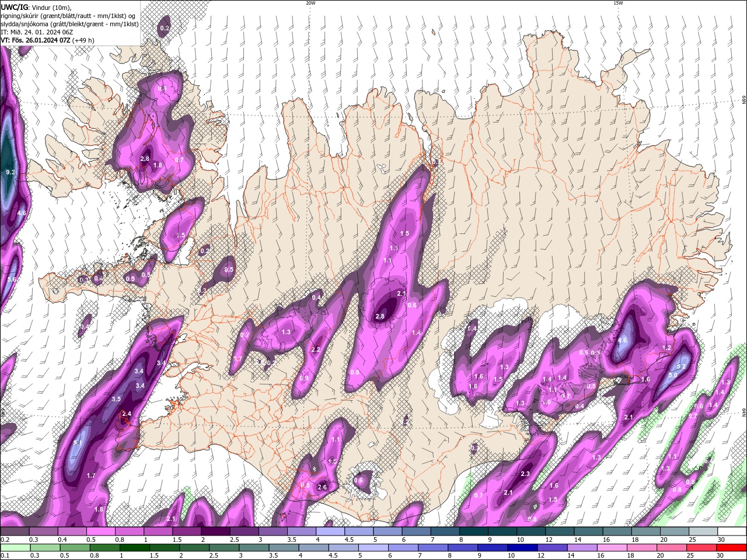747x560 pixels.
Task: Click the navy blue 10 rain scale swatch
Action: (522, 548)
